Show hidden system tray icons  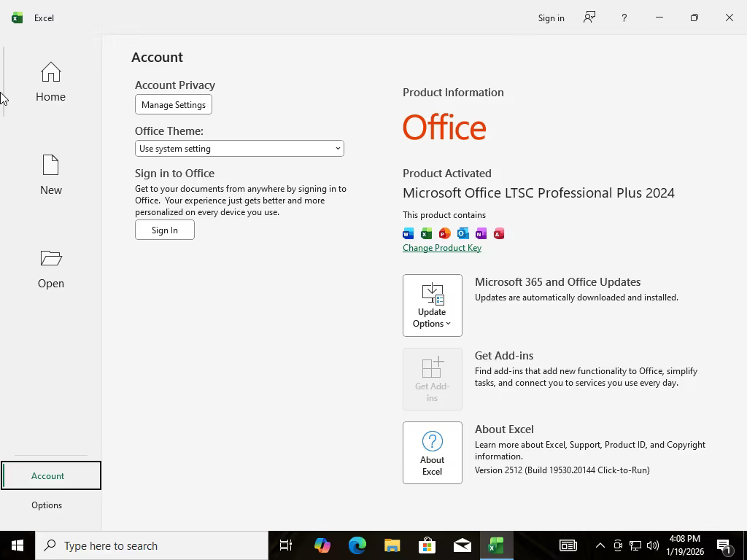coord(600,545)
